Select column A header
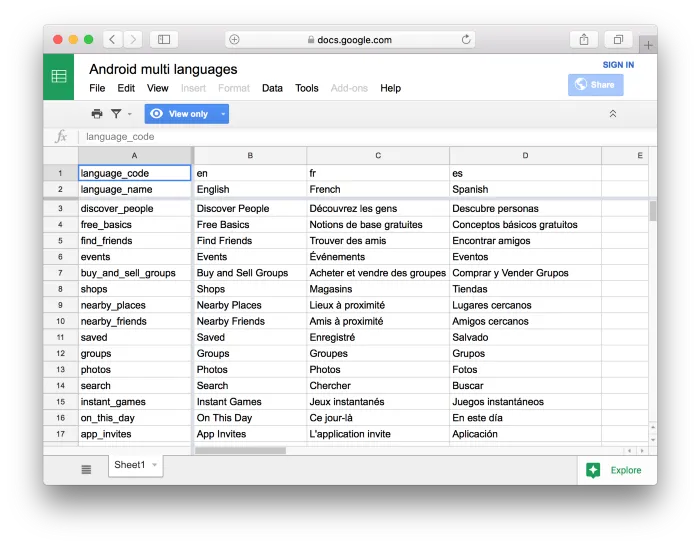This screenshot has height=546, width=700. tap(134, 155)
